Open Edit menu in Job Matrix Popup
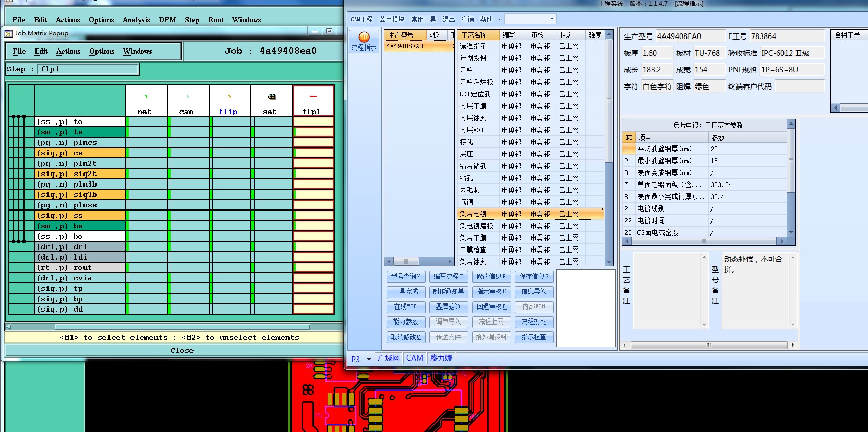868x432 pixels. click(41, 51)
